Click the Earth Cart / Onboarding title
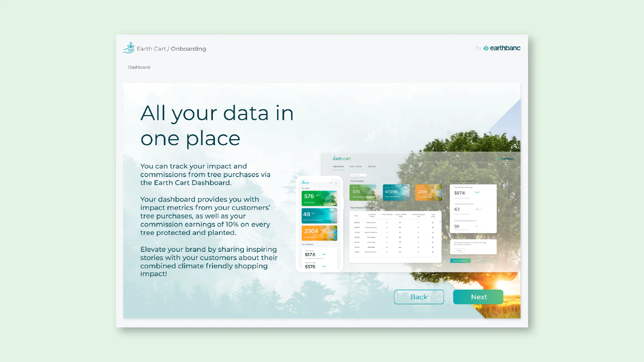Screen dimensions: 644x362 coord(171,49)
